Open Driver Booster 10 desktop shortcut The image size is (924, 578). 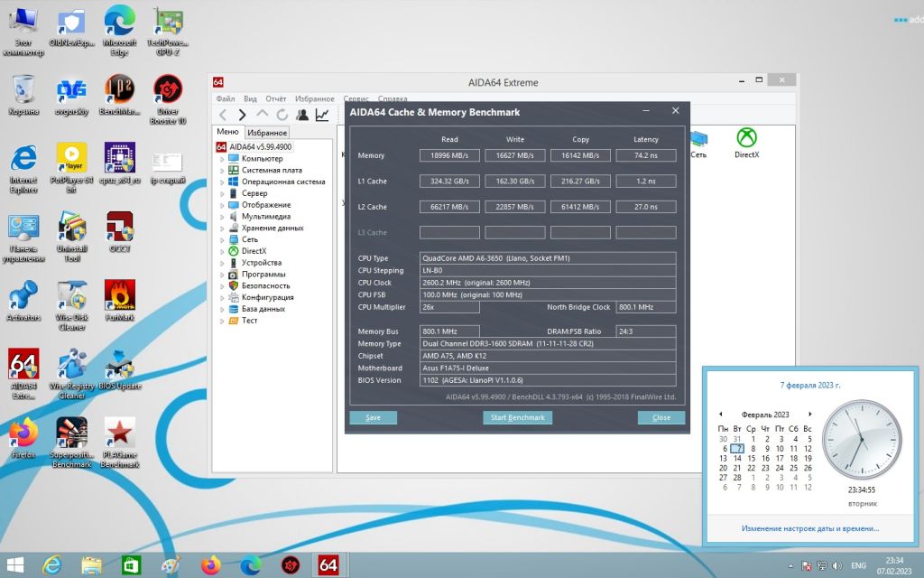(168, 99)
